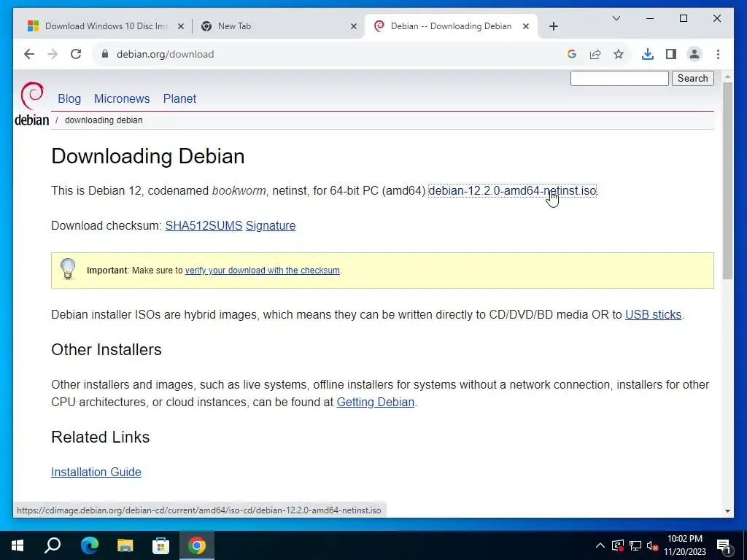Click the tray security warning icon
The image size is (747, 560).
pyautogui.click(x=618, y=545)
